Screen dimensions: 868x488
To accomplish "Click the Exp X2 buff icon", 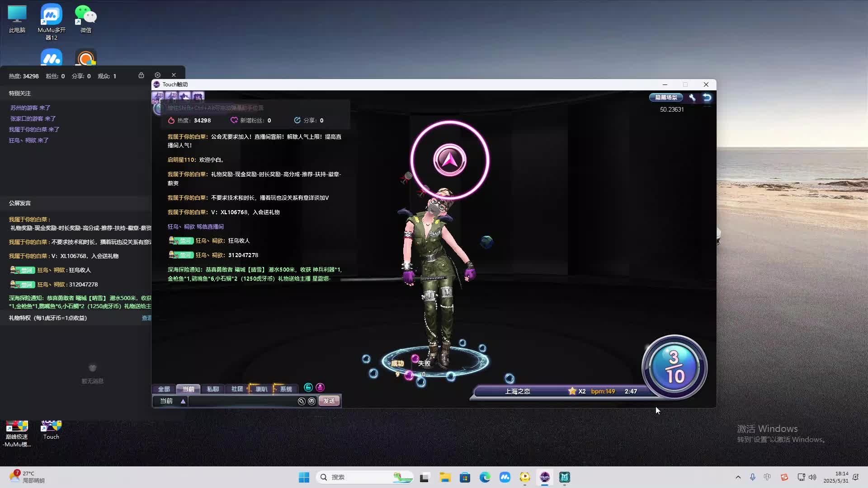I will click(157, 97).
